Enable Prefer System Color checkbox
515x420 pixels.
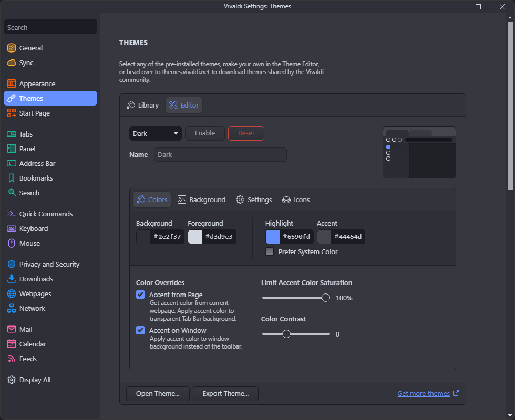point(270,251)
